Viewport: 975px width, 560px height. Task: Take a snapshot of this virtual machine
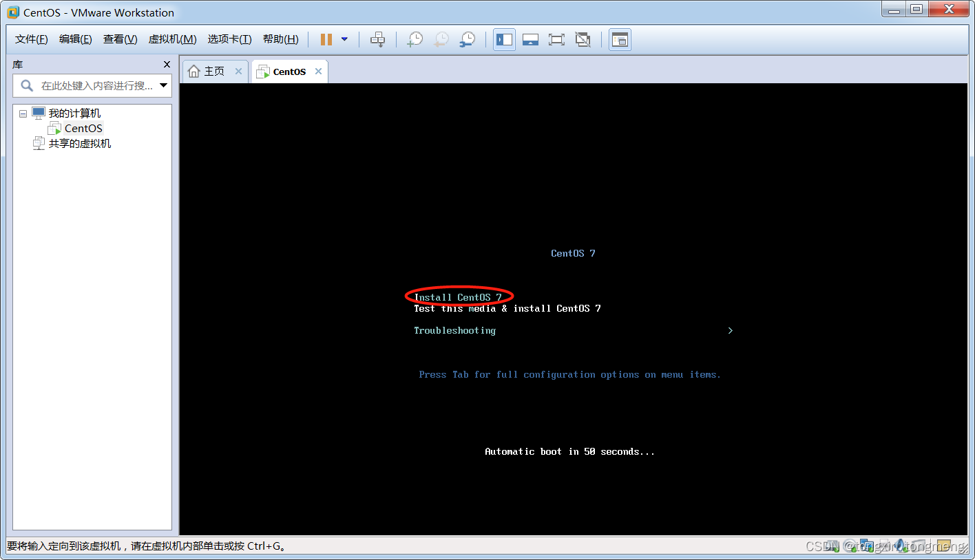(415, 39)
